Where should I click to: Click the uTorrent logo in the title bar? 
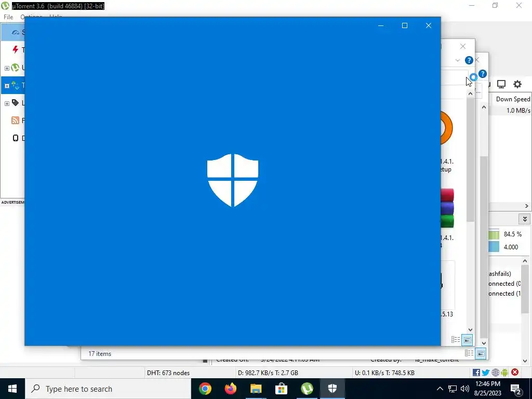click(x=5, y=6)
